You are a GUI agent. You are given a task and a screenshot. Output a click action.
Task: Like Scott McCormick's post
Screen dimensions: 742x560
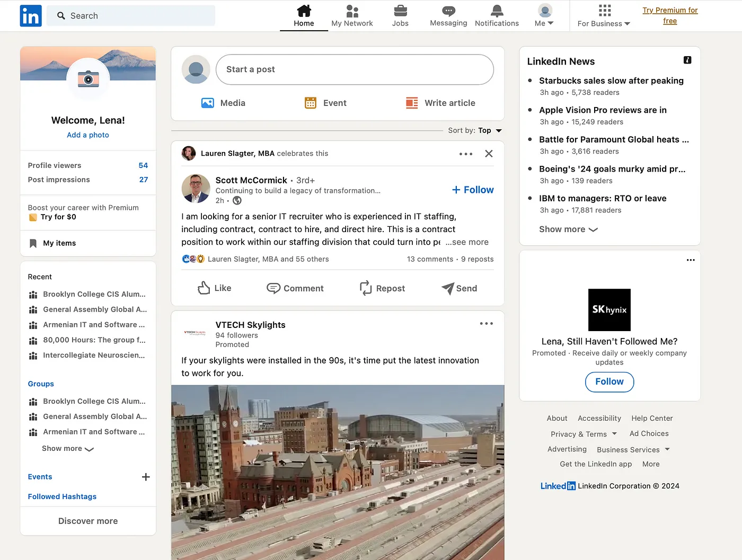pos(215,288)
